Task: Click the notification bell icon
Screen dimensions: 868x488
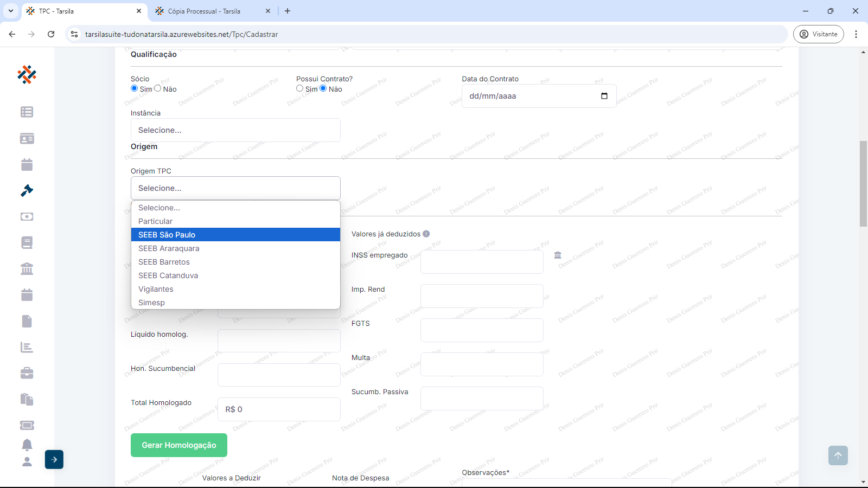Action: click(27, 445)
